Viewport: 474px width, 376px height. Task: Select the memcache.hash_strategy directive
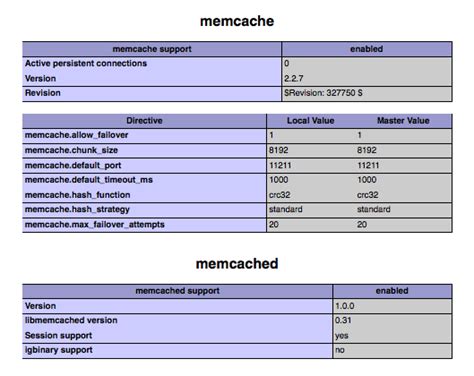(x=77, y=210)
